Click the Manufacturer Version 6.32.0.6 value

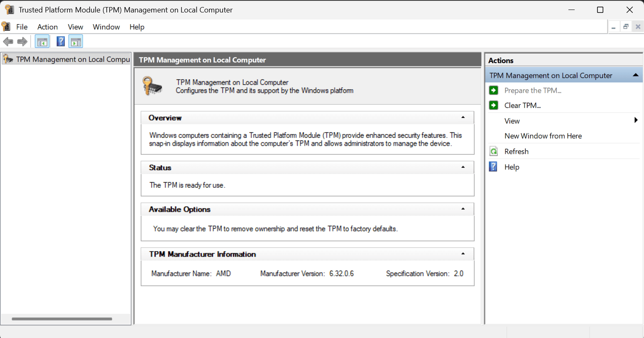341,274
